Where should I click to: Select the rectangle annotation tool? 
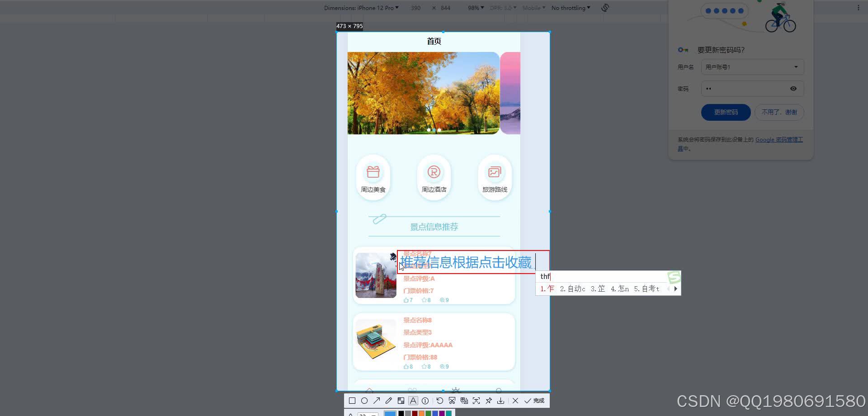point(352,401)
